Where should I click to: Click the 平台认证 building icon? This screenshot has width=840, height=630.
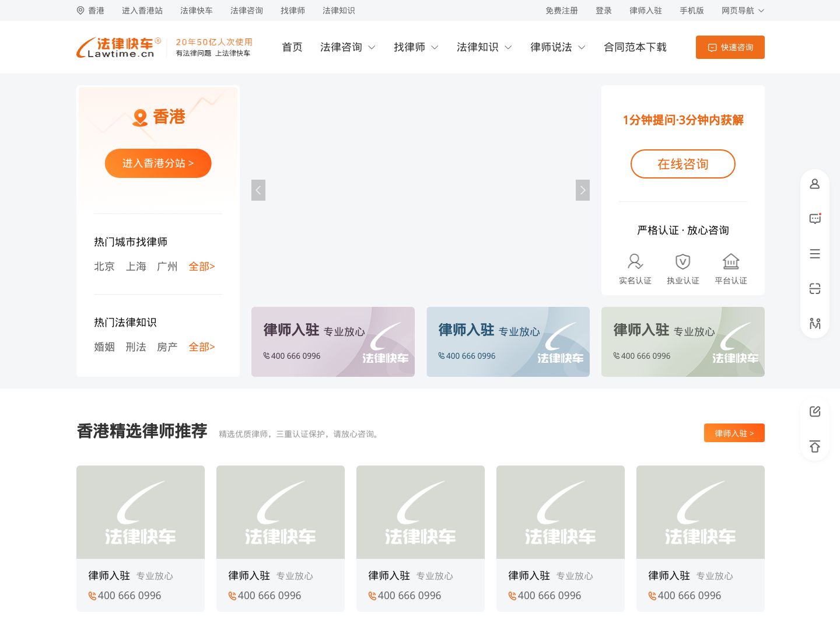click(731, 261)
